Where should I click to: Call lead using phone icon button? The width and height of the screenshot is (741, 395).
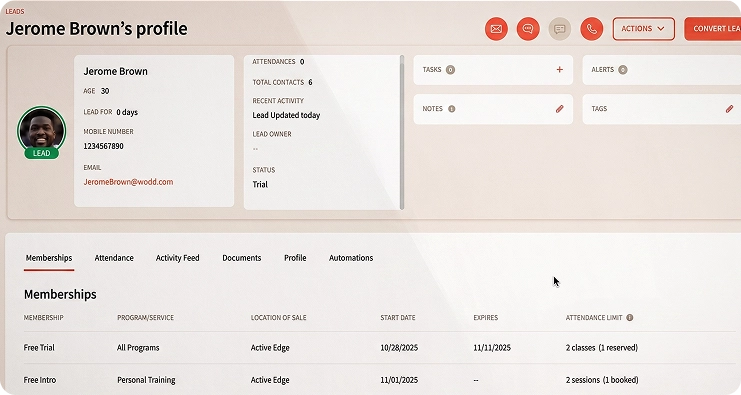(592, 29)
